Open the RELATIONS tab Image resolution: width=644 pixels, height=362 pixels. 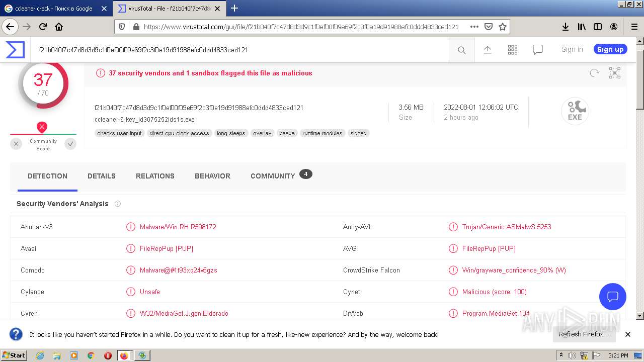[x=155, y=176]
